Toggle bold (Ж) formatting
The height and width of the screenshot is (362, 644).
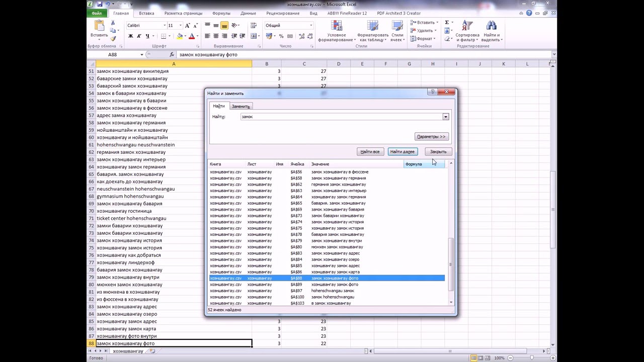coord(130,36)
